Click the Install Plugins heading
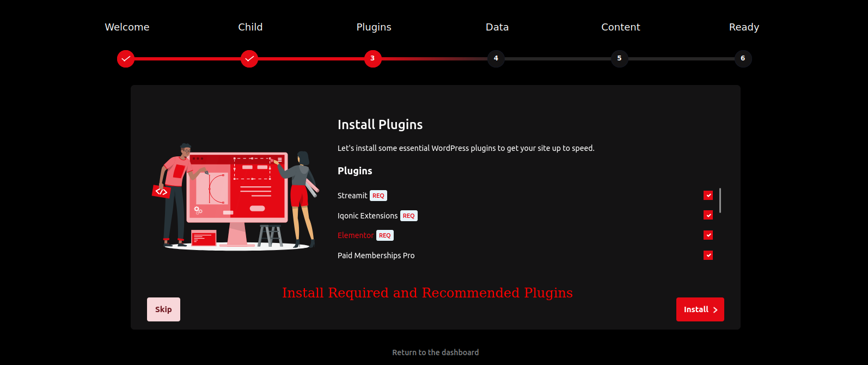Screen dimensions: 868x365 tap(380, 125)
